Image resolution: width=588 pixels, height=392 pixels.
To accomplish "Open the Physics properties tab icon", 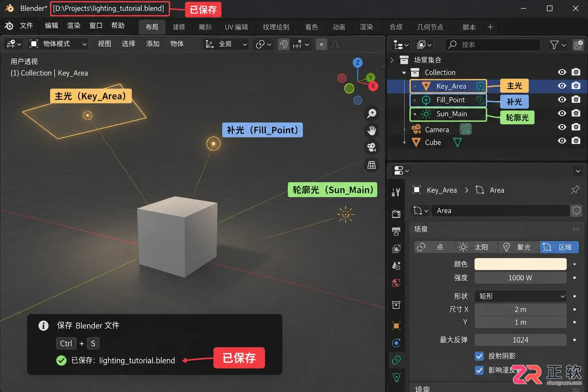I will 396,343.
